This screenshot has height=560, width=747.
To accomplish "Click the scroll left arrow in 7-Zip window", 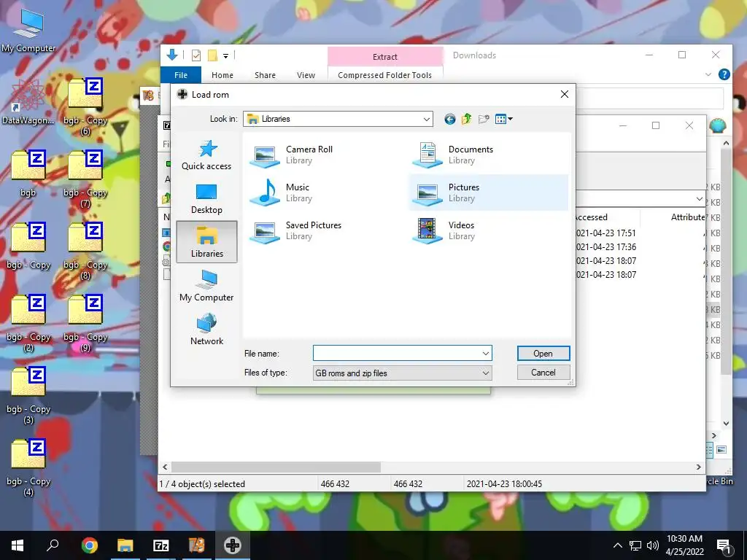I will (165, 467).
